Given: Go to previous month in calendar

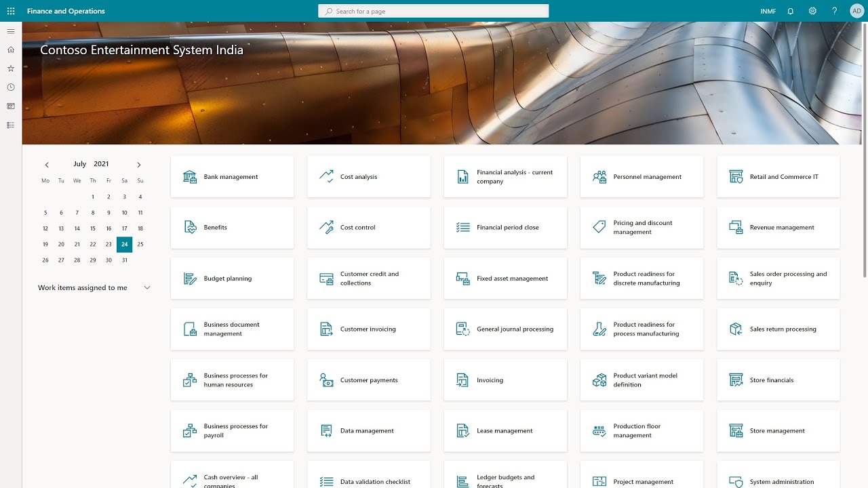Looking at the screenshot, I should click(x=47, y=165).
